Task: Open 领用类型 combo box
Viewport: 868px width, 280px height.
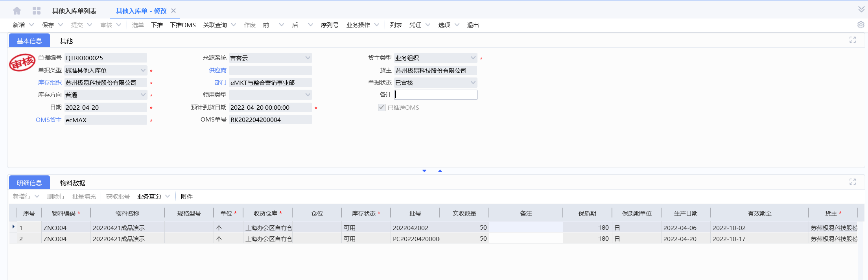Action: 271,95
